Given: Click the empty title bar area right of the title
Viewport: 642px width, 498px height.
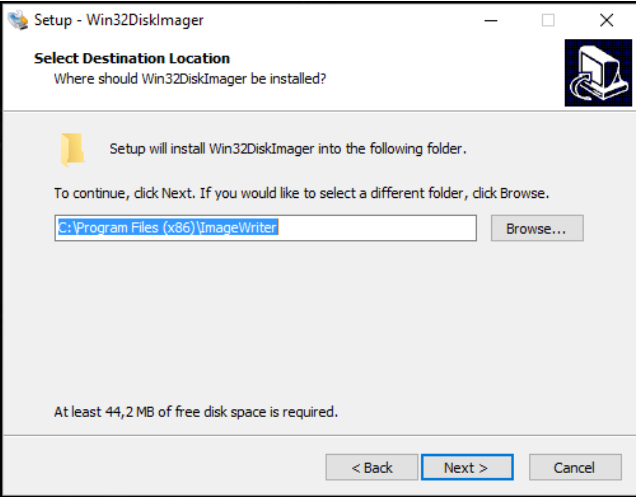Looking at the screenshot, I should tap(330, 19).
